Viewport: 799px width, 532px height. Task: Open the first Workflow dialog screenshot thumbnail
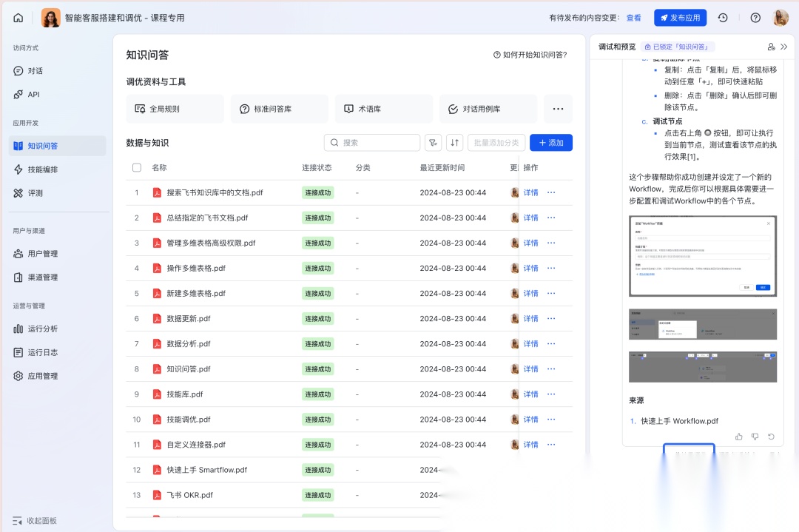[703, 256]
